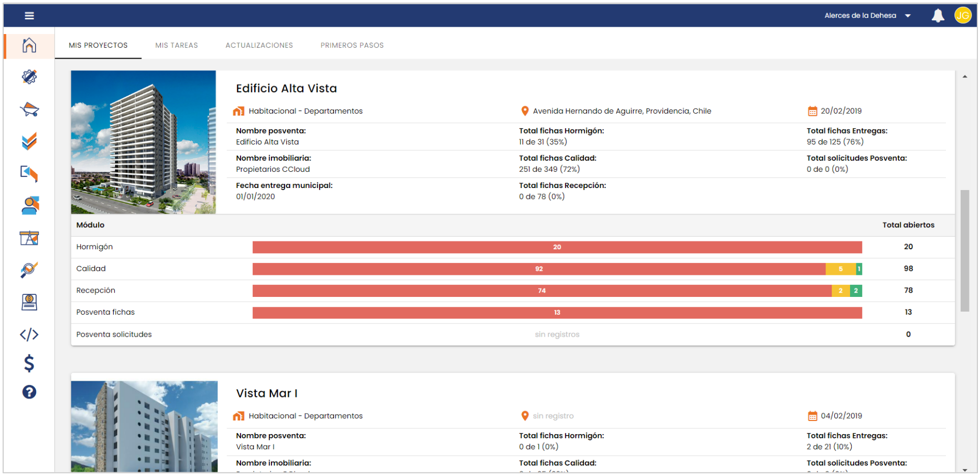Image resolution: width=980 pixels, height=476 pixels.
Task: Open the wheelbarrow module icon
Action: (29, 109)
